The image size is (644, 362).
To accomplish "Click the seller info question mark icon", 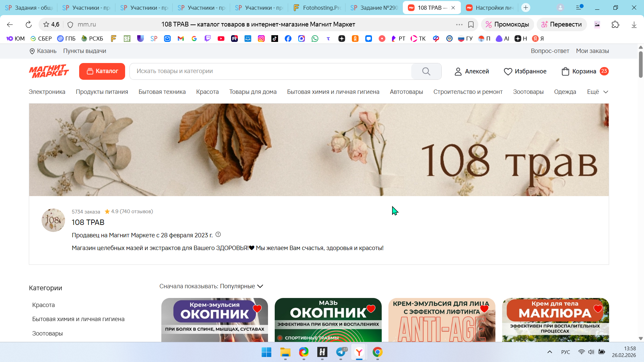I will [218, 235].
